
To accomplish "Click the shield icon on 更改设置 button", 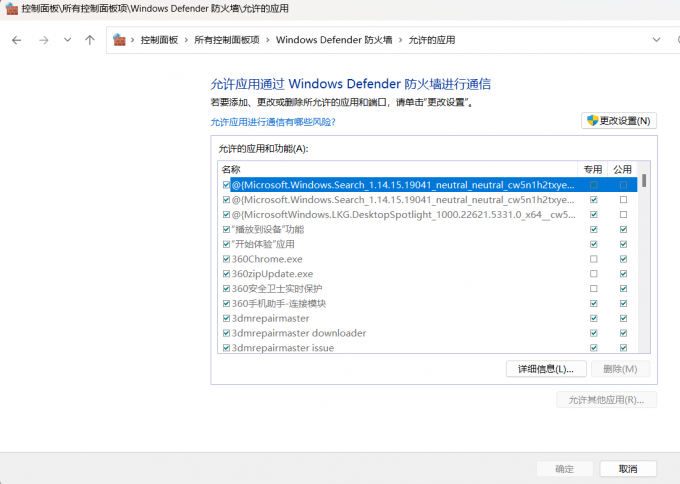I will [592, 121].
